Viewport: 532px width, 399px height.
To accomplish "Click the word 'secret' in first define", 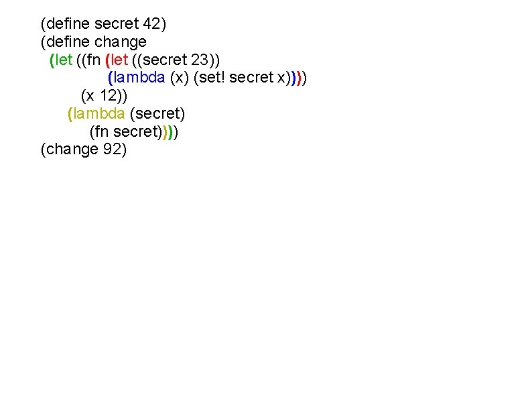I will pos(117,24).
